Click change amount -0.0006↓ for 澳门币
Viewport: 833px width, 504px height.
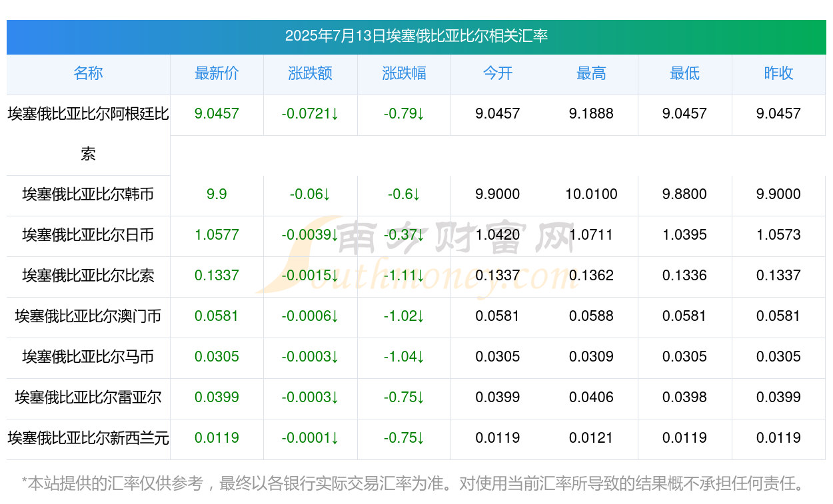[311, 316]
